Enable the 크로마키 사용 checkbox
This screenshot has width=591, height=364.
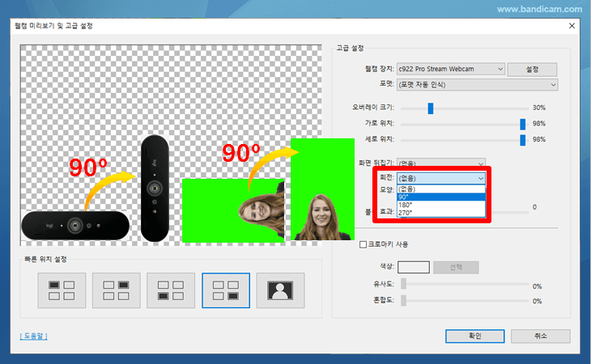coord(363,244)
